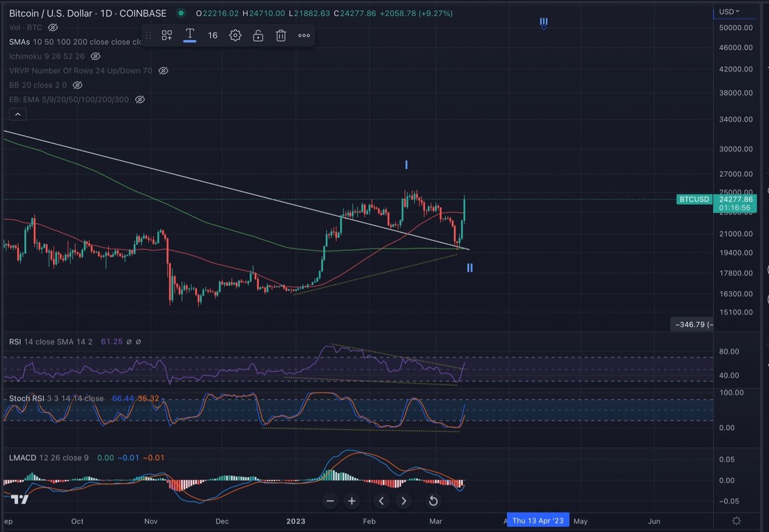The width and height of the screenshot is (769, 532).
Task: Select the wave label I on chart
Action: point(406,165)
